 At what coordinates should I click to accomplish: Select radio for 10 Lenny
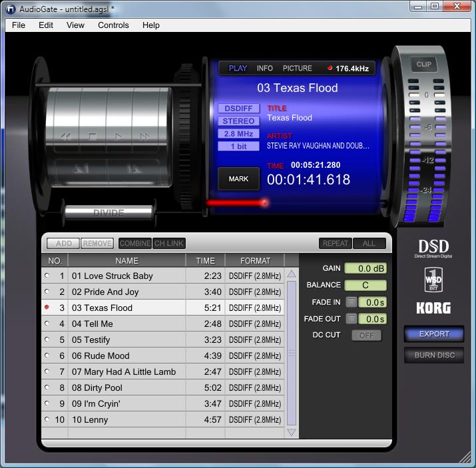pos(47,419)
